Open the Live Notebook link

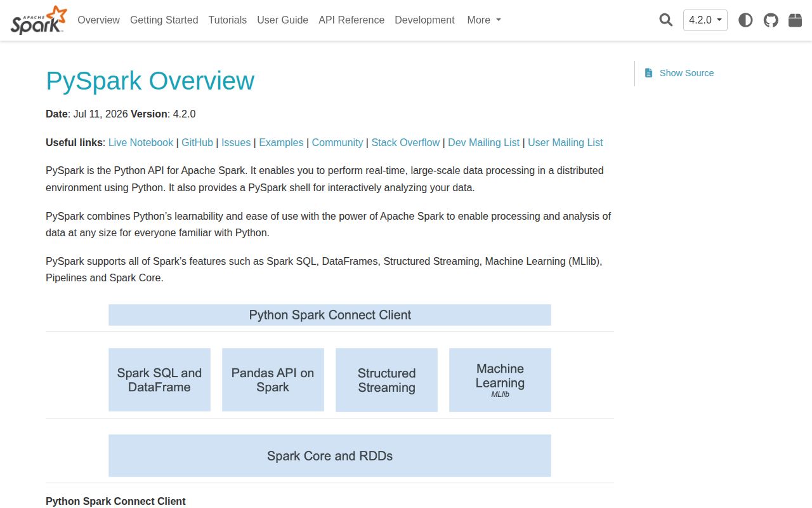(x=141, y=142)
